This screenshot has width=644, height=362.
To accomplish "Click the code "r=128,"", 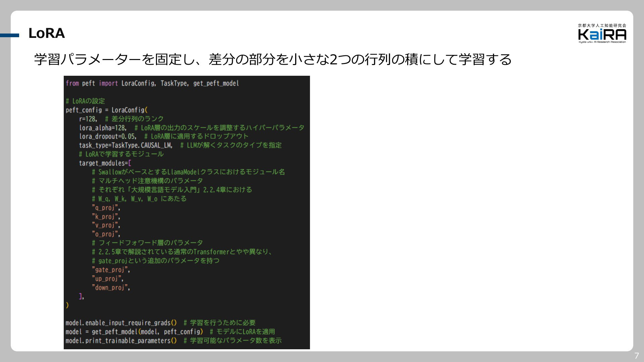I will coord(88,119).
